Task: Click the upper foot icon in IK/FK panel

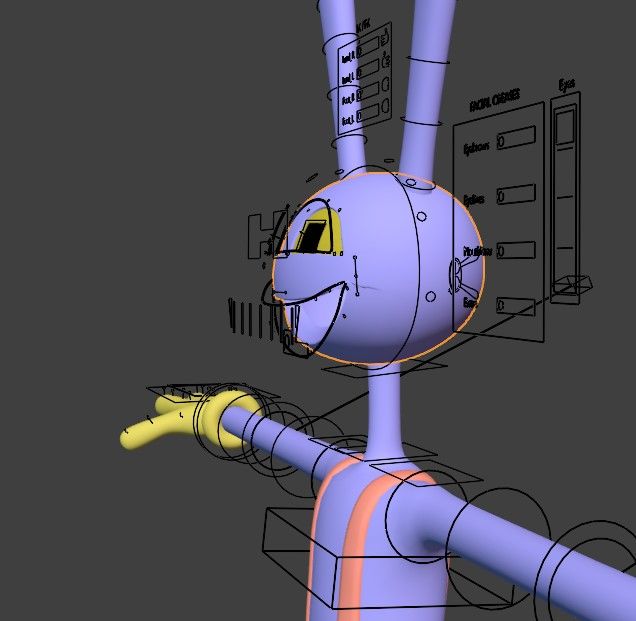Action: tap(385, 84)
